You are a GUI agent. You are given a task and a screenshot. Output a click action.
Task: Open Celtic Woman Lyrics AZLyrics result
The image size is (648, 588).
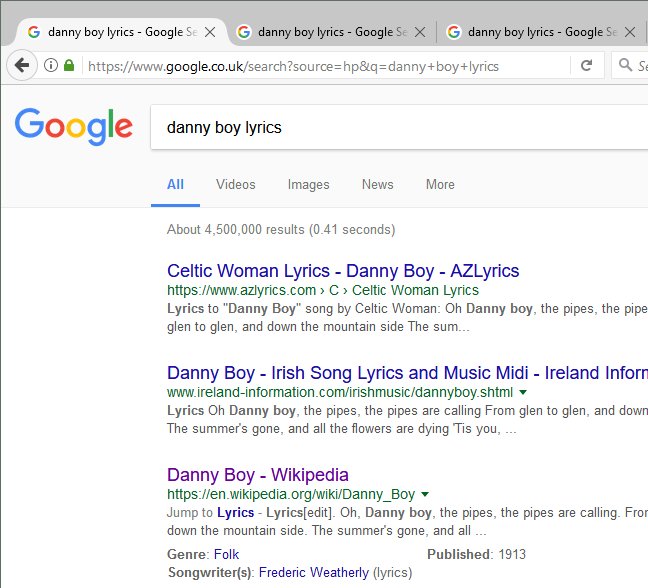coord(343,271)
